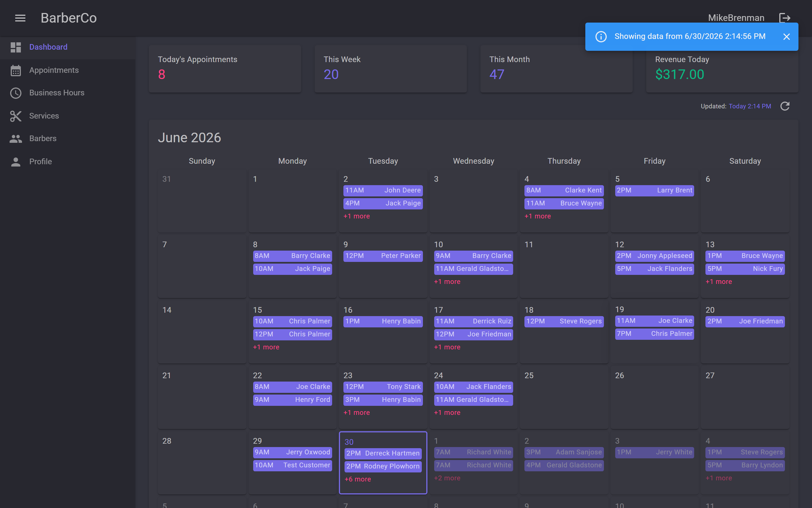Click the Barbers people icon
Viewport: 812px width, 508px height.
[x=16, y=139]
